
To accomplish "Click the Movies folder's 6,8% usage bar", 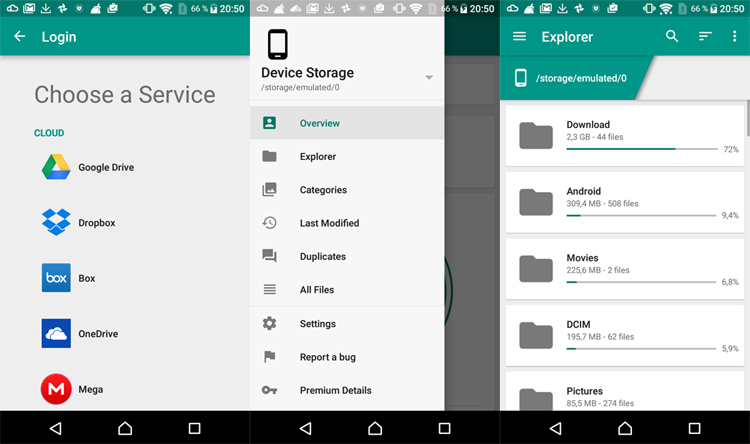I will [641, 282].
